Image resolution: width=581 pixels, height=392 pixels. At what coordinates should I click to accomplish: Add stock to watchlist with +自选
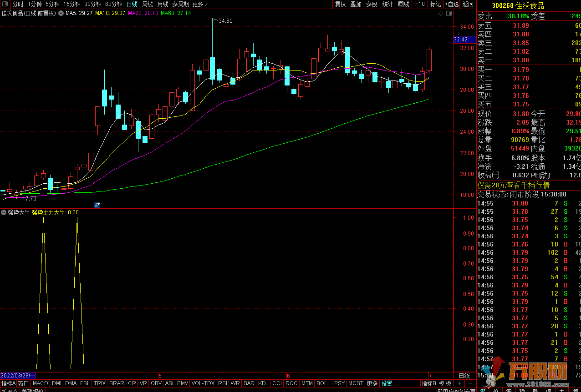[x=451, y=4]
